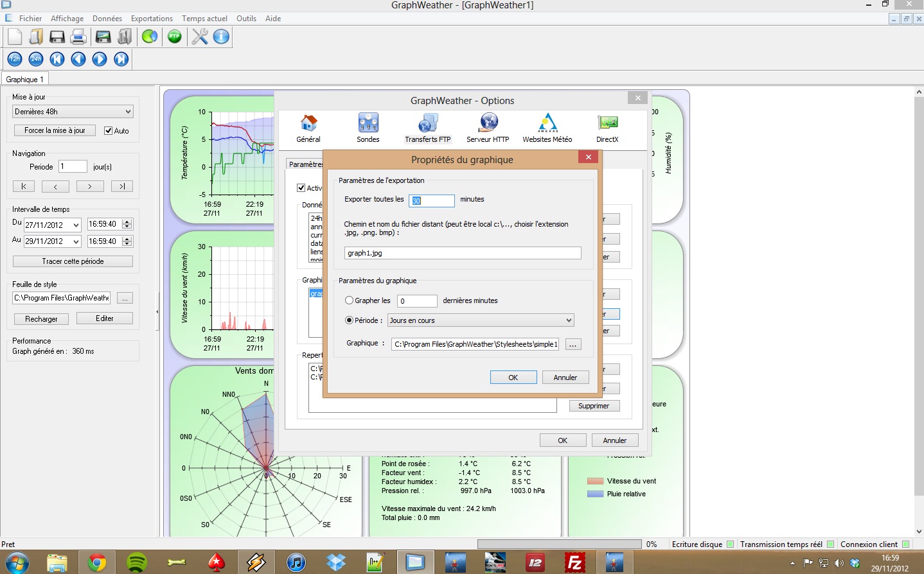Viewport: 924px width, 574px height.
Task: Open the Fichier menu
Action: click(30, 19)
